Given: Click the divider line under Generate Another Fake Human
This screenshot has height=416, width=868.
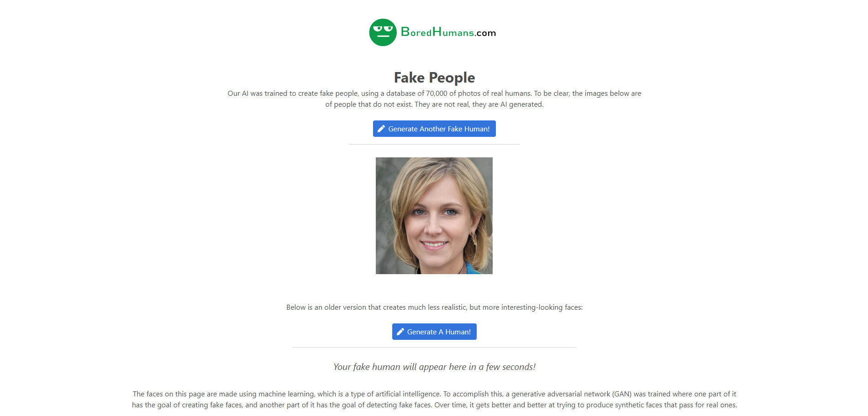Looking at the screenshot, I should pos(434,144).
